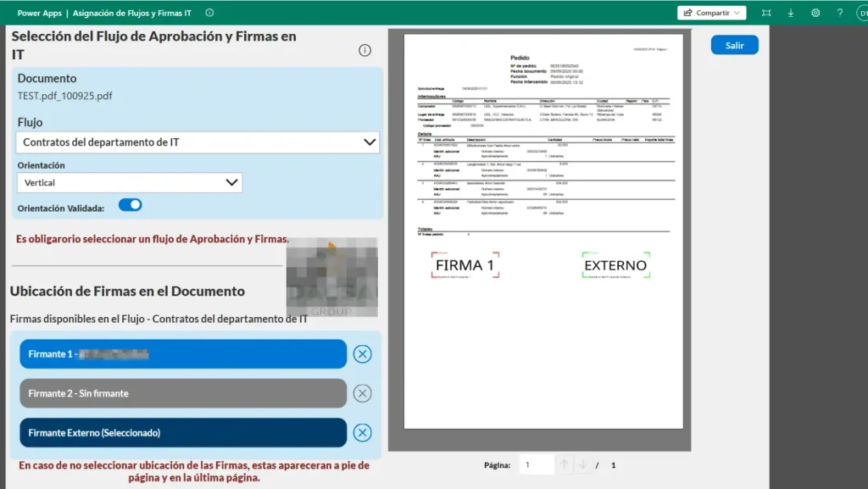
Task: Click the Salir button
Action: tap(734, 44)
